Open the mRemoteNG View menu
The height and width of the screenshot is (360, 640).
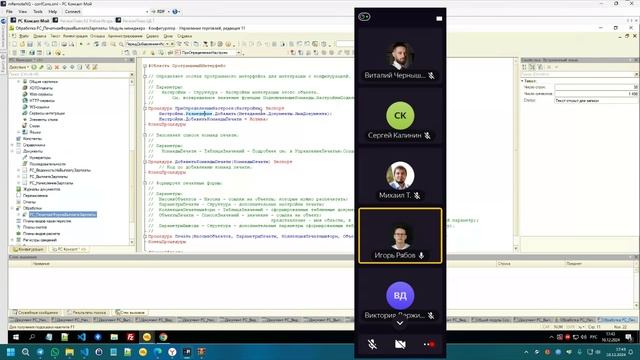pos(23,11)
